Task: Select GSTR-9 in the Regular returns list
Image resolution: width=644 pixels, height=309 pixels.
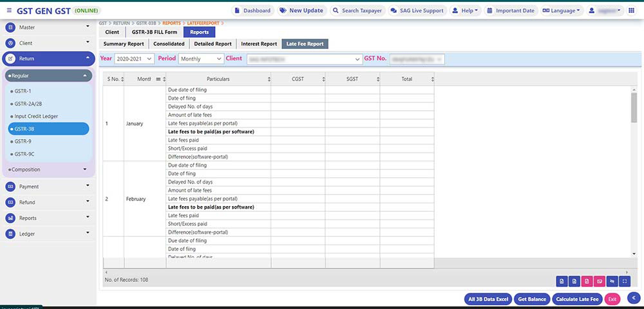Action: pyautogui.click(x=23, y=141)
